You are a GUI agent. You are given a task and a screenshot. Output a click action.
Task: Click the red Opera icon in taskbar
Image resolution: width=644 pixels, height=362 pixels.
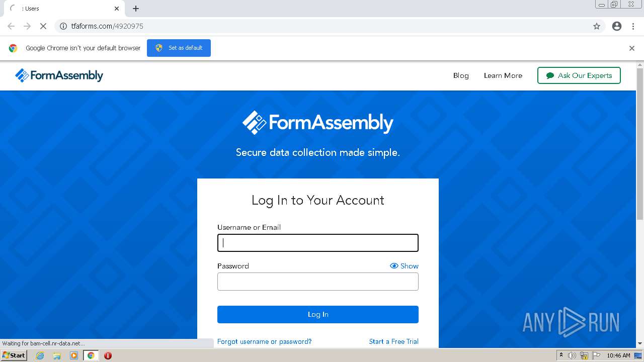click(108, 355)
